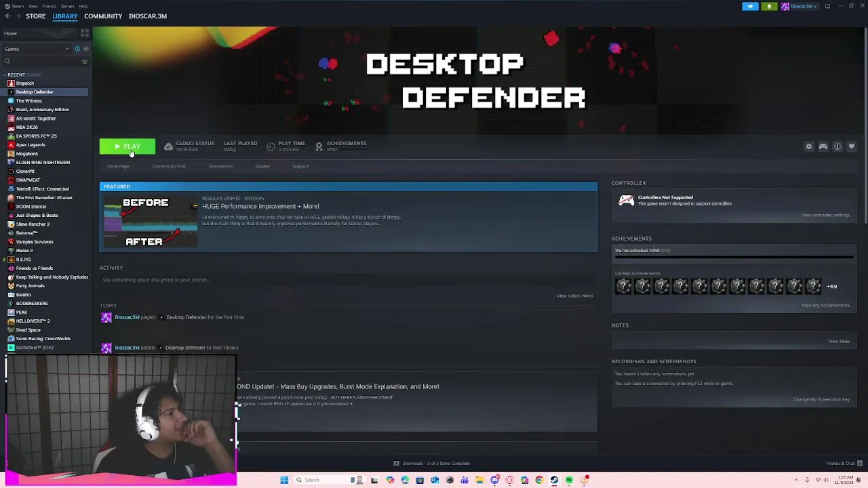
Task: Click View Latest News
Action: (575, 296)
